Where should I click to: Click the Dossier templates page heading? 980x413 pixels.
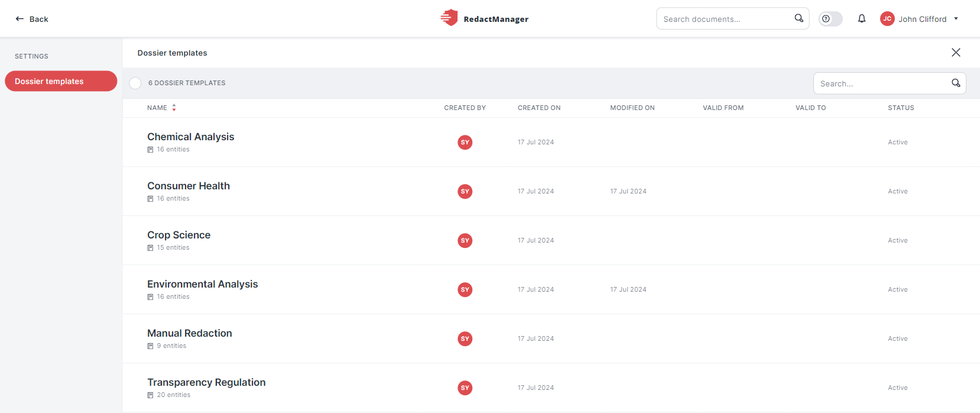point(172,53)
